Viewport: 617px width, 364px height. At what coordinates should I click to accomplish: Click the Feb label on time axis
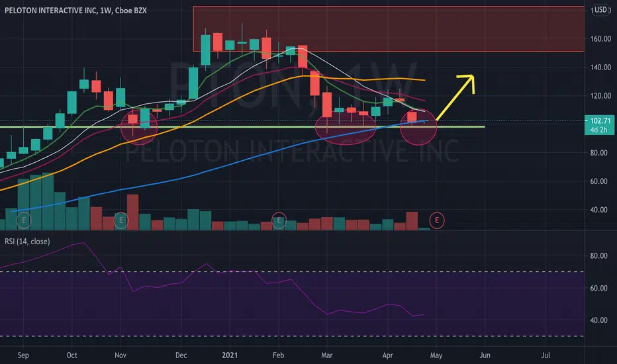click(x=278, y=355)
